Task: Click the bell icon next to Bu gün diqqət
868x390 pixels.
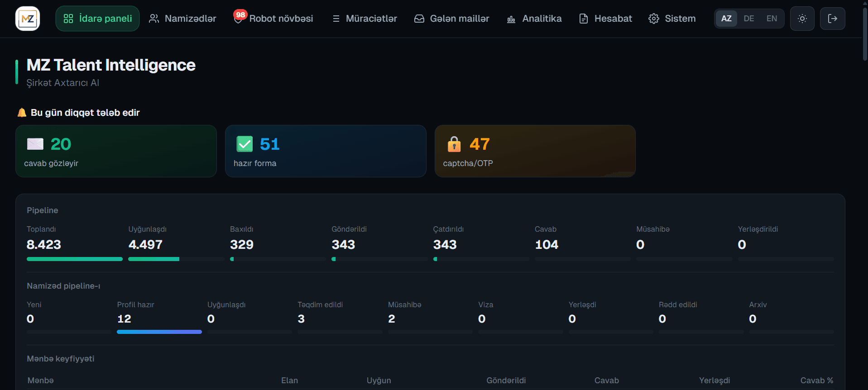Action: 22,112
